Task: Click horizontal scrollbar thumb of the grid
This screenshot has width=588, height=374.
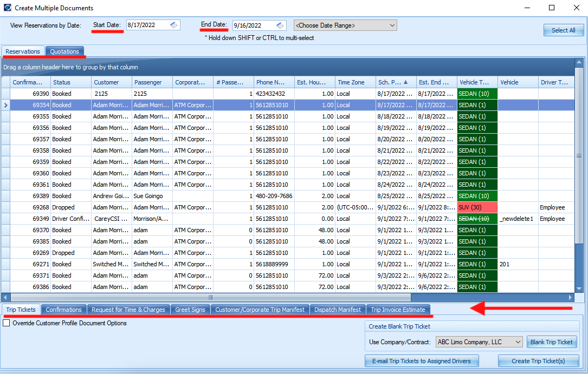Action: coord(210,297)
